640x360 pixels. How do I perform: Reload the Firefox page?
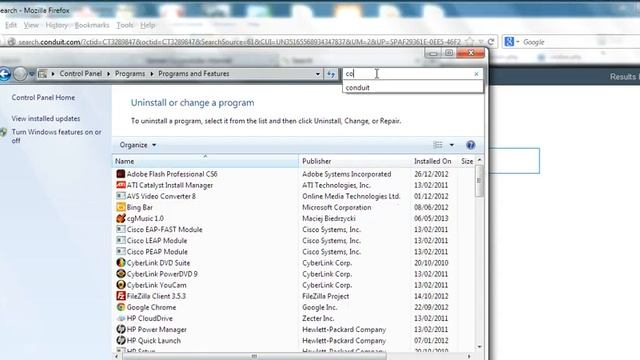[x=491, y=42]
